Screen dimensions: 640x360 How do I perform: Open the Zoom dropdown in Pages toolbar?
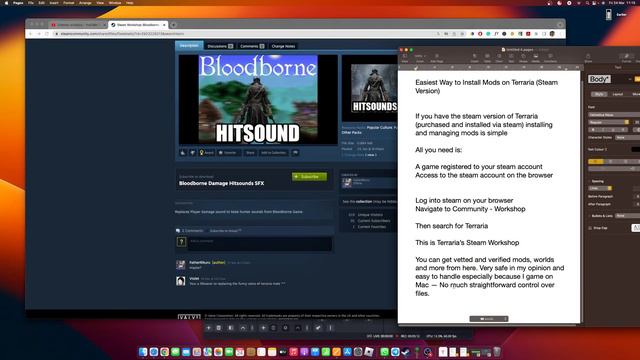420,58
